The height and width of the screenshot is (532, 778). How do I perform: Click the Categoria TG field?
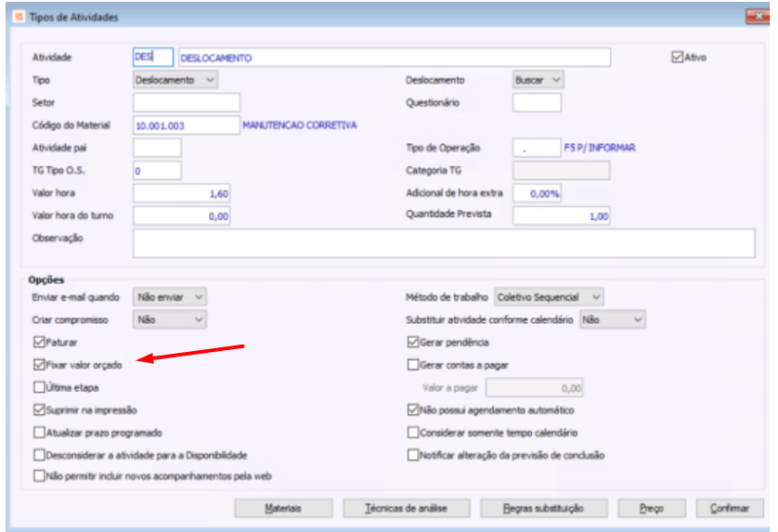point(561,170)
